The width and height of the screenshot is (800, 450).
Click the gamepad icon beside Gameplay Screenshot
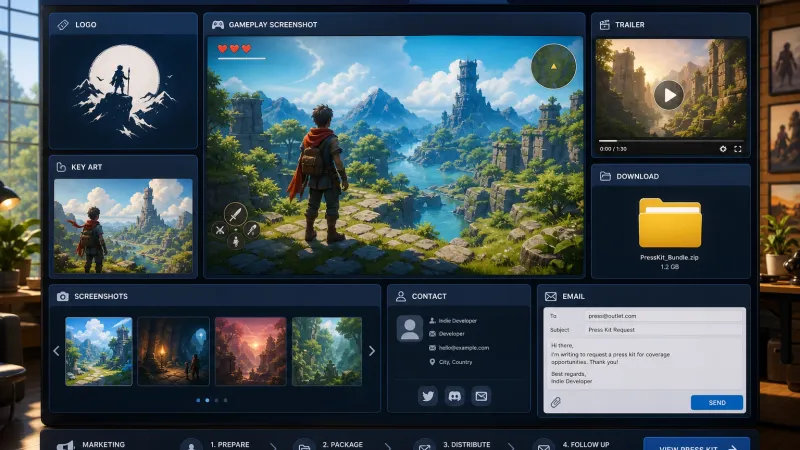coord(218,24)
